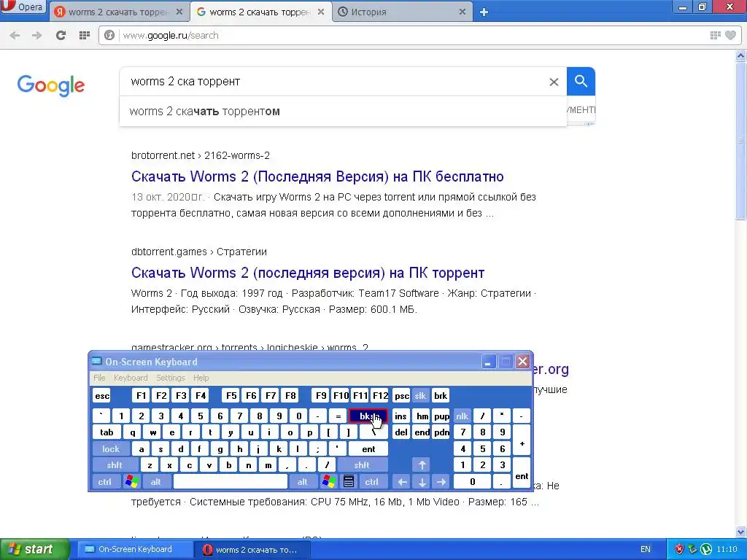Select the Opera worms 2 taskbar button
Viewport: 747px width, 560px height.
pyautogui.click(x=253, y=550)
